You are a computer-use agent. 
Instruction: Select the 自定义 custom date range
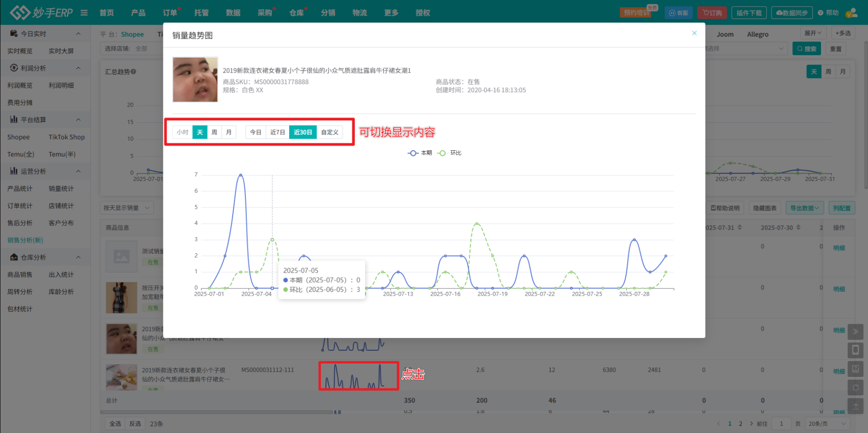coord(330,132)
